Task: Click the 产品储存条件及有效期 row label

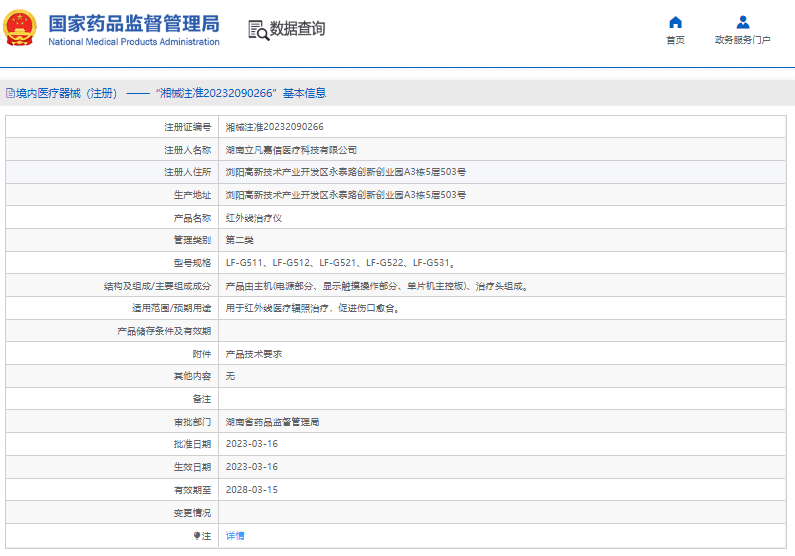Action: point(164,331)
